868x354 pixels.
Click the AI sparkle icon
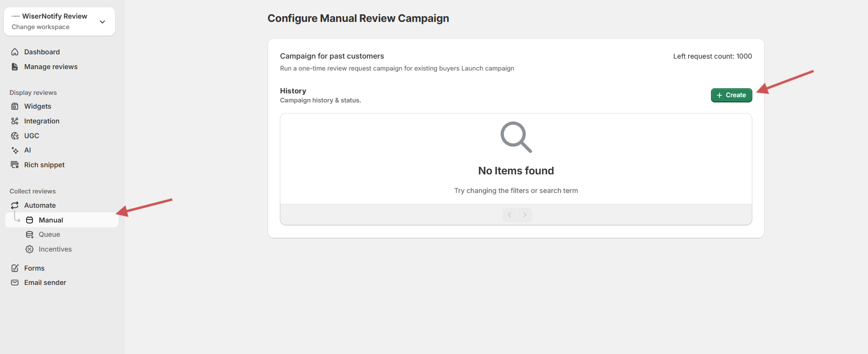pos(15,150)
